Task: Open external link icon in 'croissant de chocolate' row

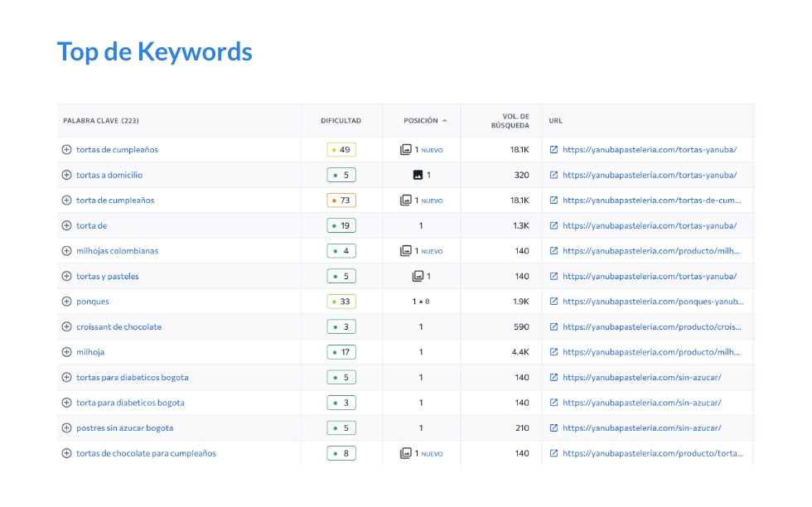Action: 553,326
